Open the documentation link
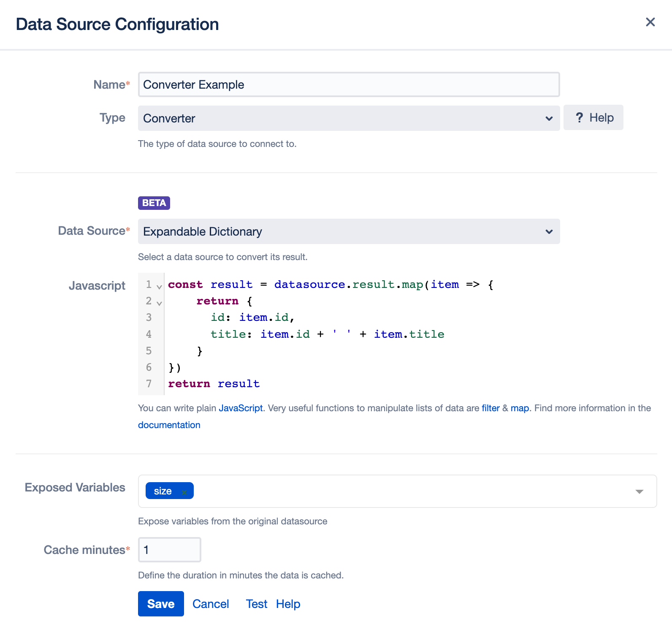The image size is (672, 635). click(x=169, y=425)
